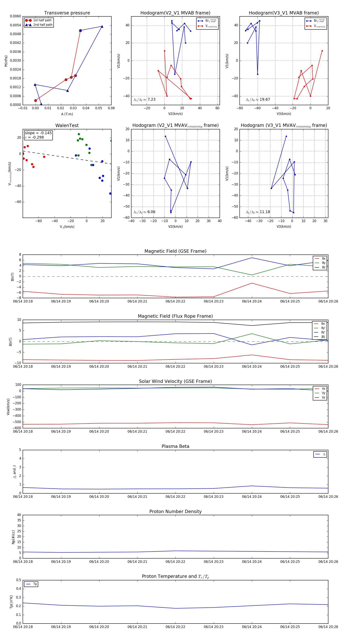Click the eigenvalue ratio value 19.67

[x=265, y=100]
